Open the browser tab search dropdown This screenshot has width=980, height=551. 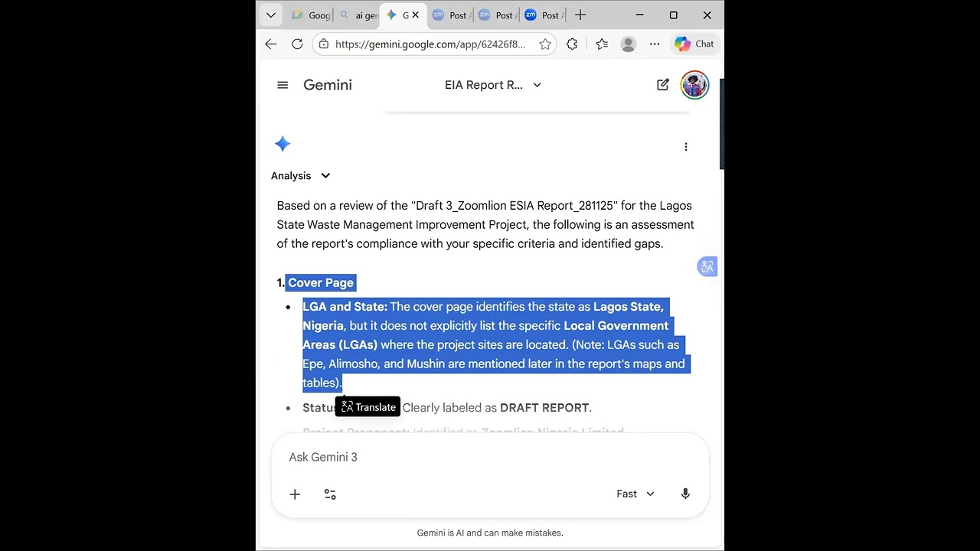270,15
